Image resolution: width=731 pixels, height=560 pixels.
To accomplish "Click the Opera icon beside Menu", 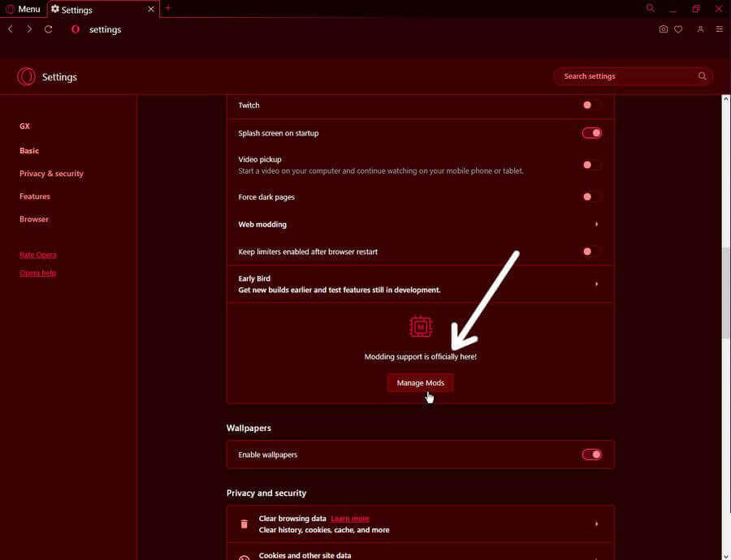I will pyautogui.click(x=10, y=9).
